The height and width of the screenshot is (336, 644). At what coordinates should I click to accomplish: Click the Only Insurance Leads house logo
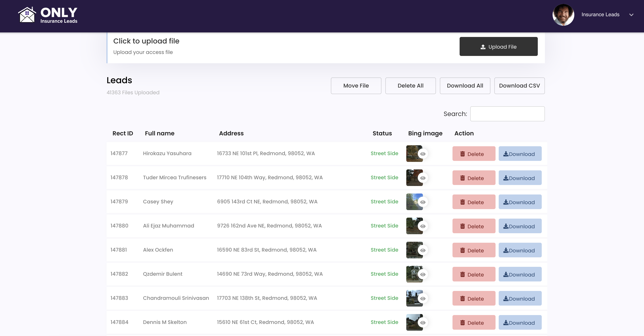click(x=48, y=15)
